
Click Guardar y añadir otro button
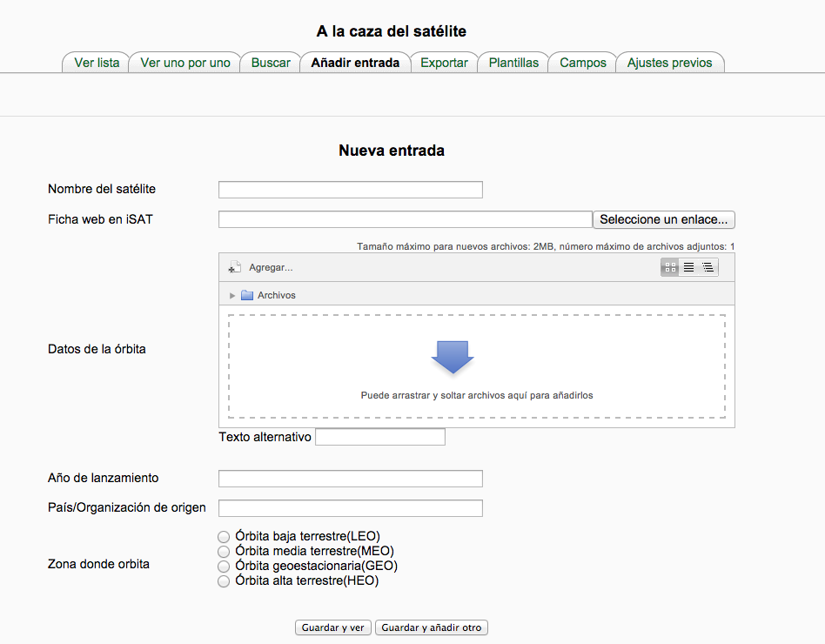point(432,627)
